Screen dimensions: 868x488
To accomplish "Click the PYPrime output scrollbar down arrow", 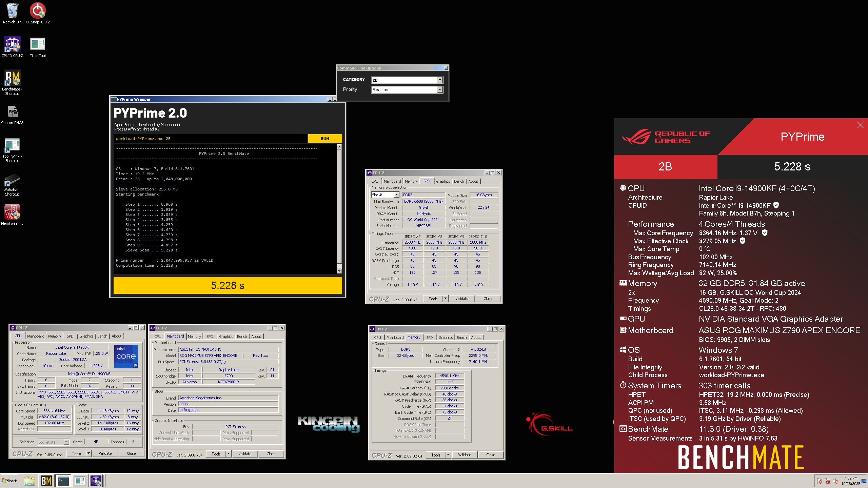I will pyautogui.click(x=339, y=271).
